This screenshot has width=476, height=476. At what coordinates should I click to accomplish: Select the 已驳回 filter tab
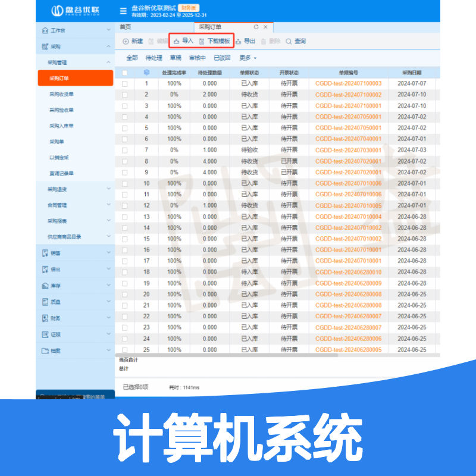pos(222,58)
